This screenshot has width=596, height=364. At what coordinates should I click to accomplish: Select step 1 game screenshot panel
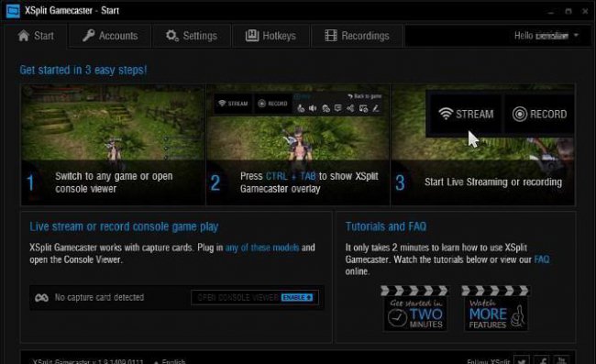tap(113, 145)
